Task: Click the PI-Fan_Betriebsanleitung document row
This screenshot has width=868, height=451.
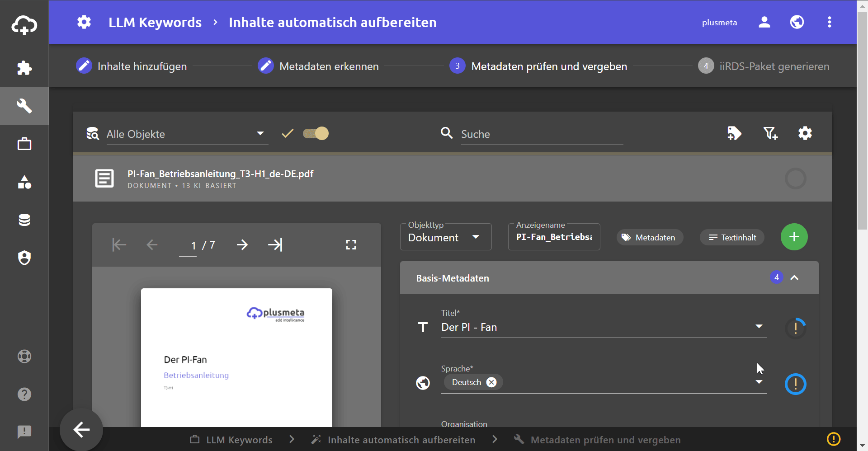Action: (453, 179)
